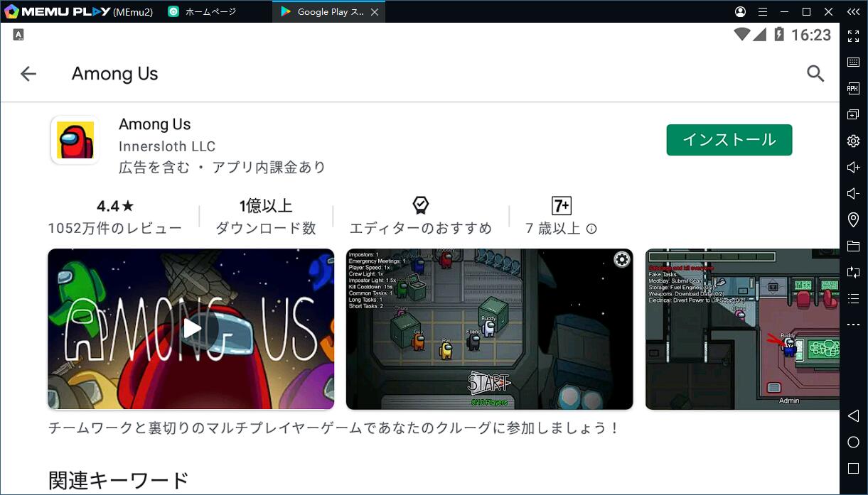
Task: Select the 7+ content rating badge
Action: [x=562, y=206]
